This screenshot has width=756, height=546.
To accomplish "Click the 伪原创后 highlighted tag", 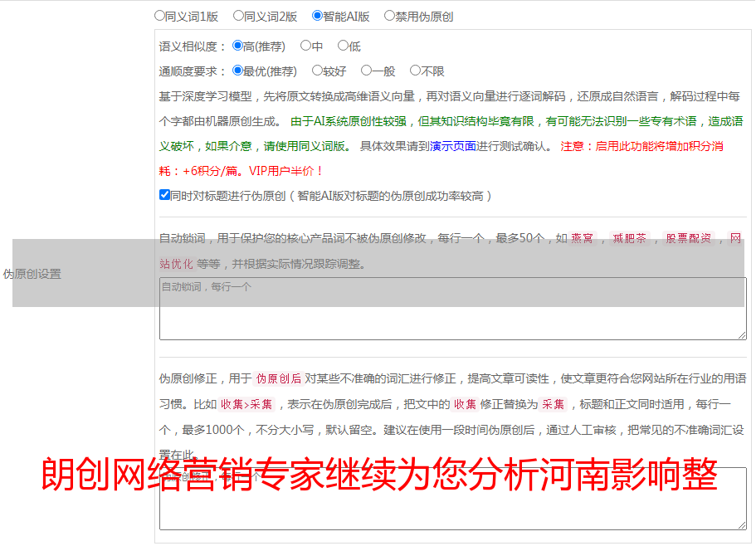I will pos(279,378).
